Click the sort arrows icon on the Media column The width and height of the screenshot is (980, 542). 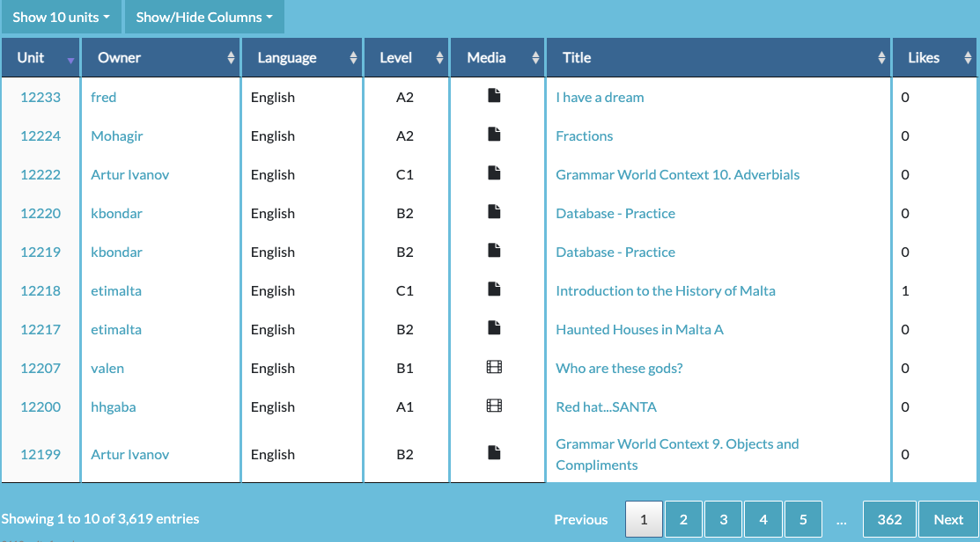[x=534, y=57]
